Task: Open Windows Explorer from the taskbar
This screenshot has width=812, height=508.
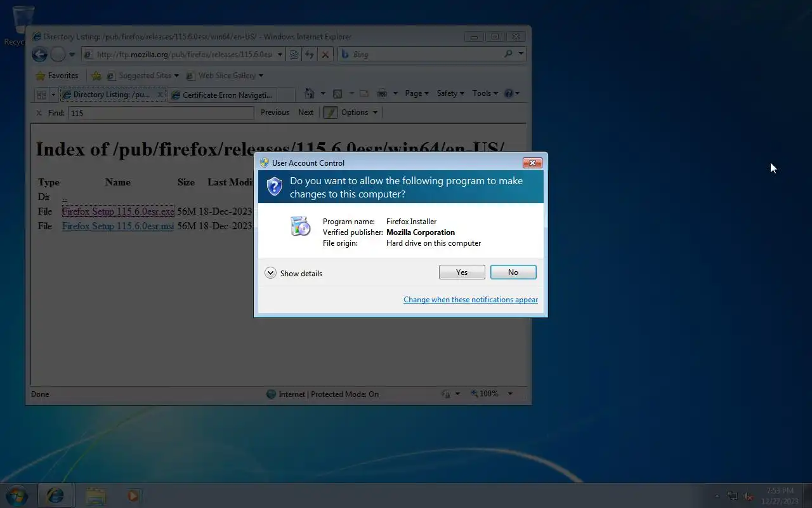Action: pos(95,495)
